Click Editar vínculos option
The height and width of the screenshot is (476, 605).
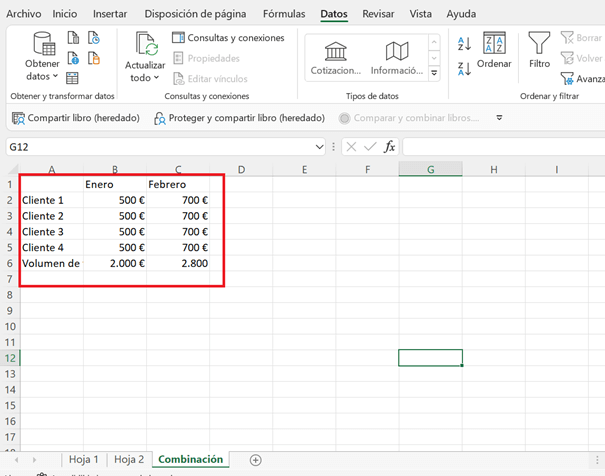coord(210,79)
